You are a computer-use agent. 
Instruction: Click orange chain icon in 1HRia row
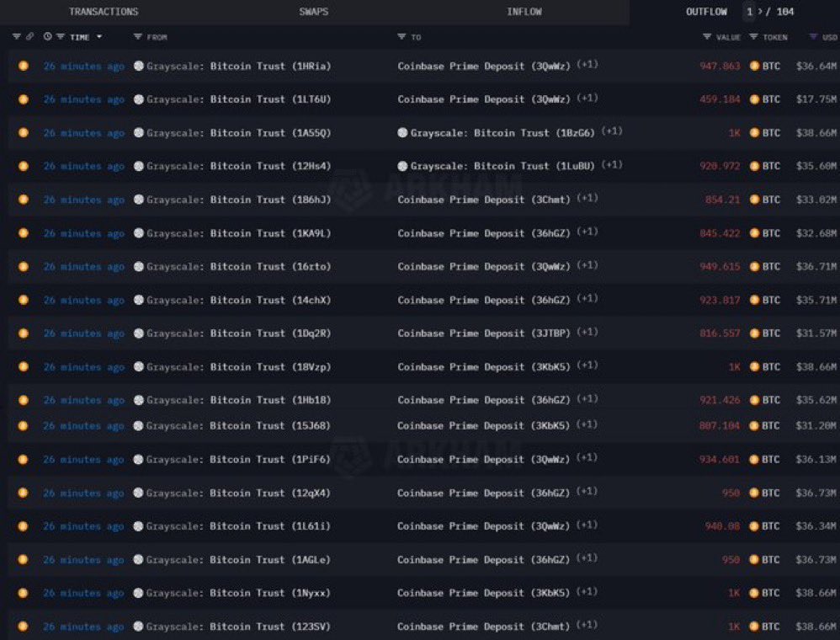click(x=23, y=66)
